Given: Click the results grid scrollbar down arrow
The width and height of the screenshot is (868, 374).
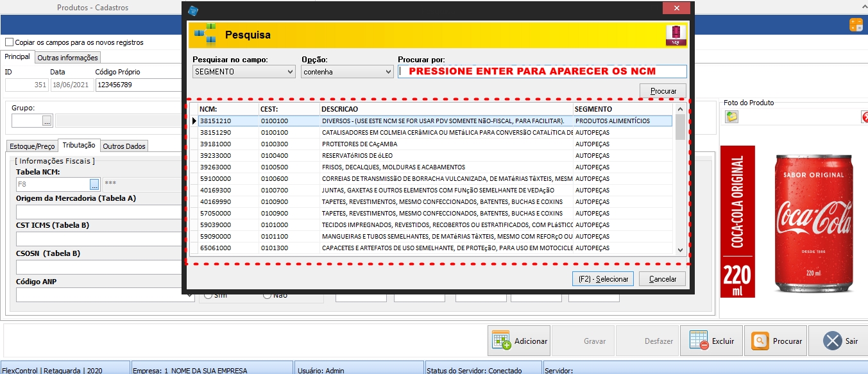Looking at the screenshot, I should [680, 249].
